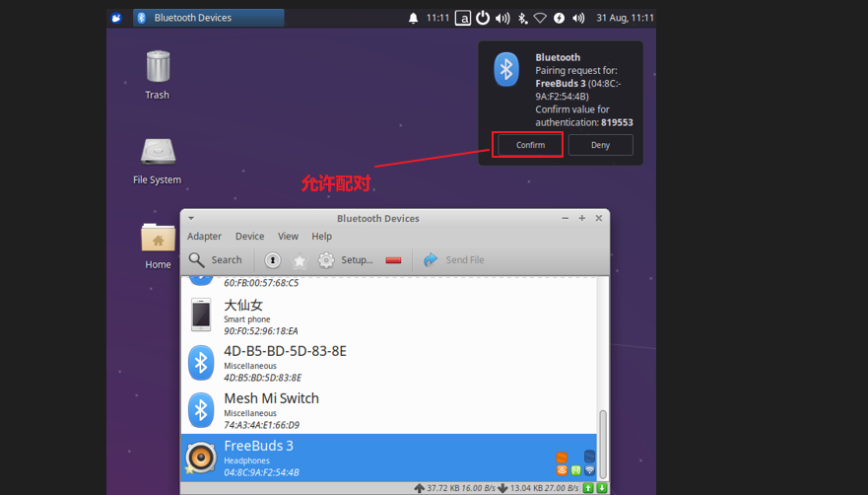Click Search to scan for devices

pyautogui.click(x=216, y=260)
